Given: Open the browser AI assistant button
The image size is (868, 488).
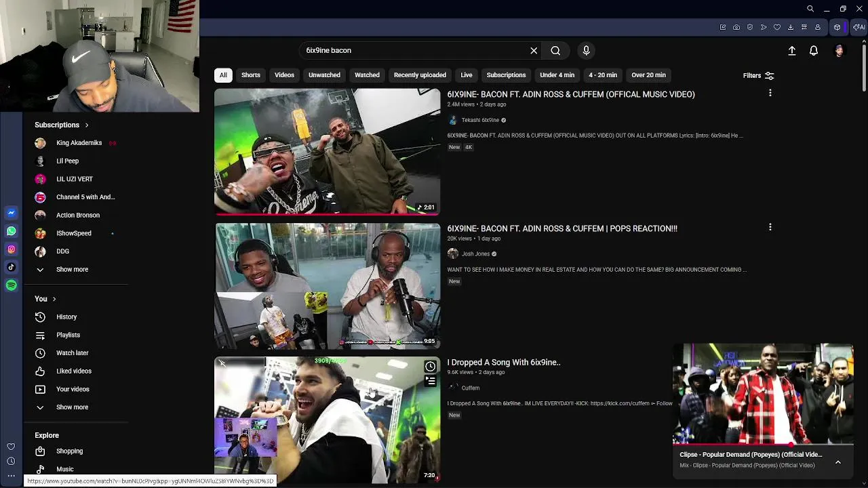Looking at the screenshot, I should tap(859, 27).
